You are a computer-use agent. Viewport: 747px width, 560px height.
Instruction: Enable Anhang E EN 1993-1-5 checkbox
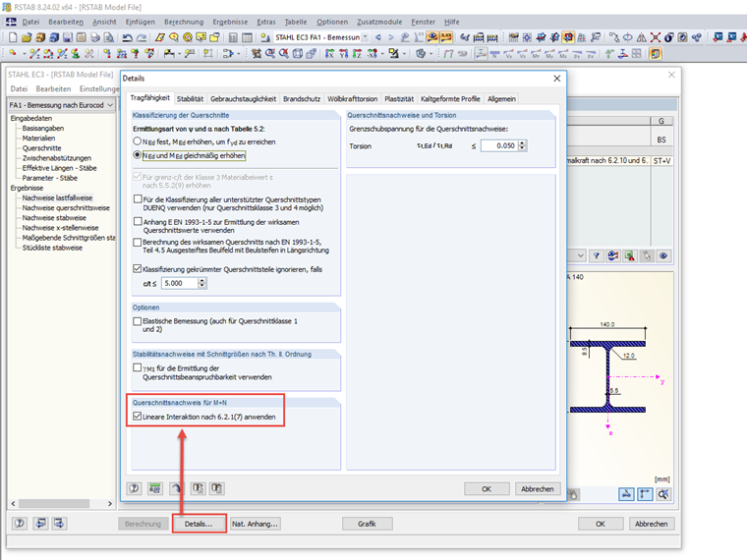pos(138,221)
